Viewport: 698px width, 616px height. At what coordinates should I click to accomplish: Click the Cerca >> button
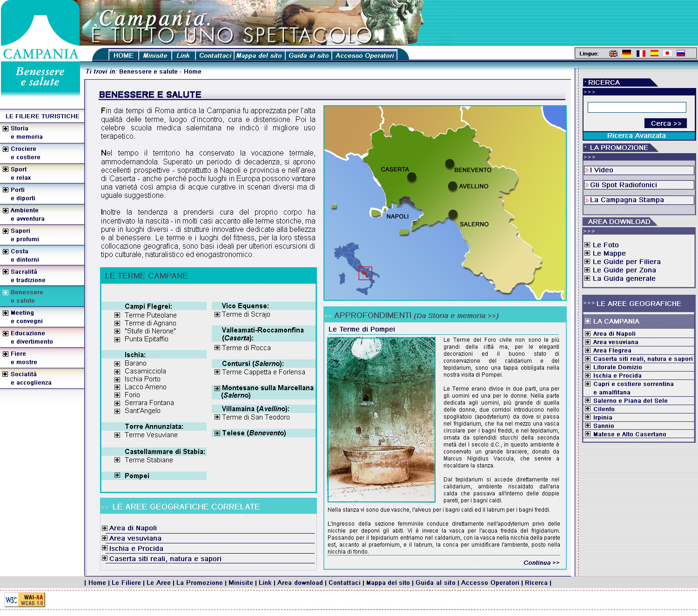666,123
